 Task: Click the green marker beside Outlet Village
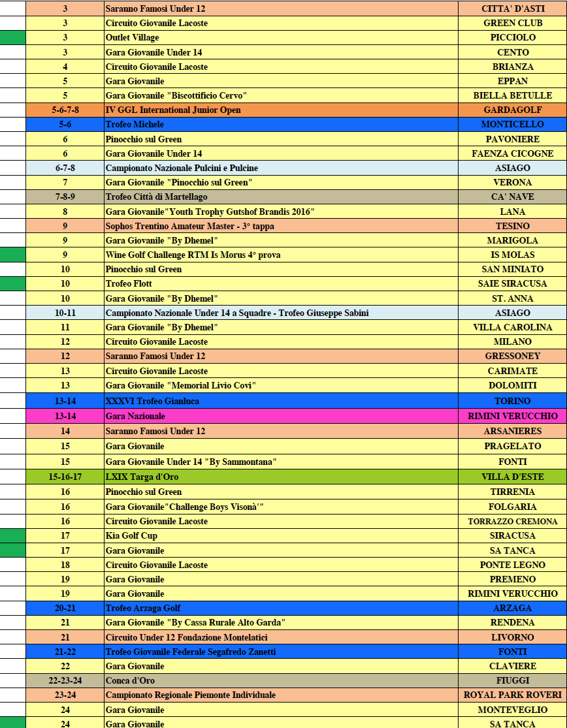pyautogui.click(x=12, y=37)
